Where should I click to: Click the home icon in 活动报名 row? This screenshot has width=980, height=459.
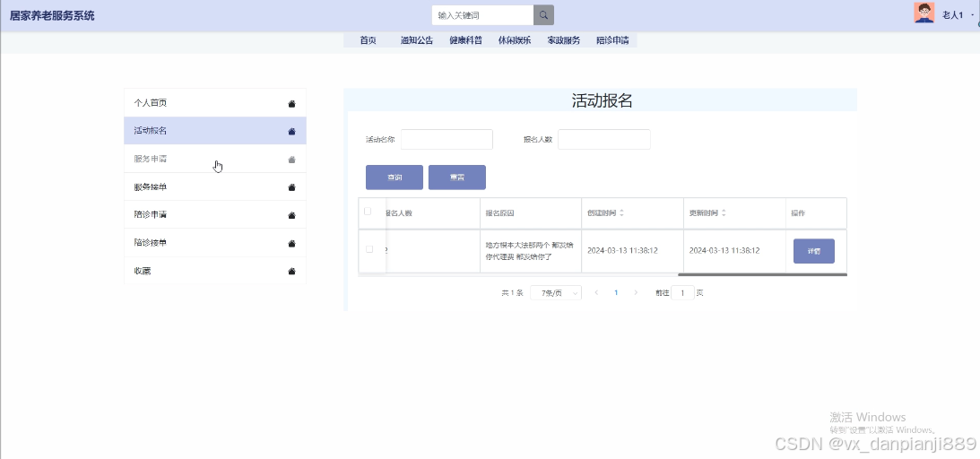(x=291, y=131)
